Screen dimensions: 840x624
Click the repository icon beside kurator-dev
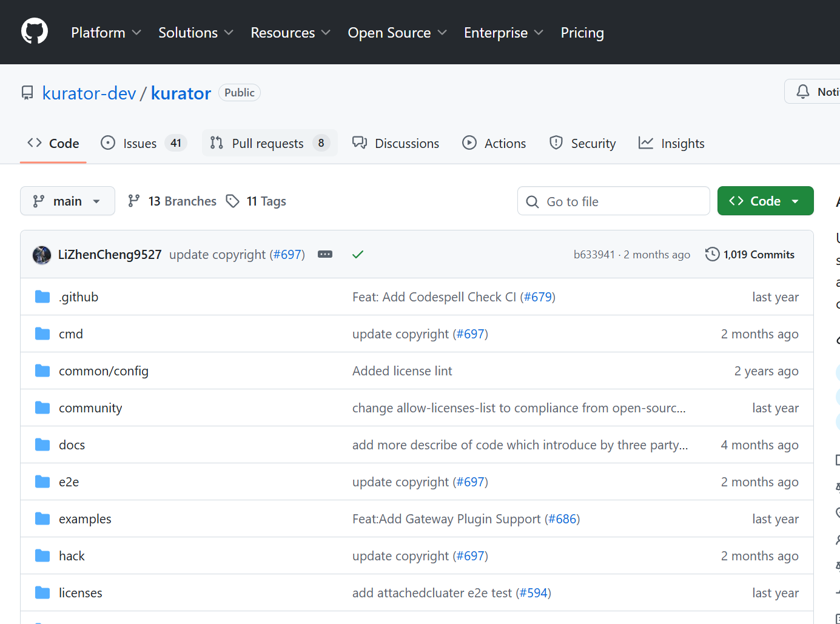tap(27, 93)
